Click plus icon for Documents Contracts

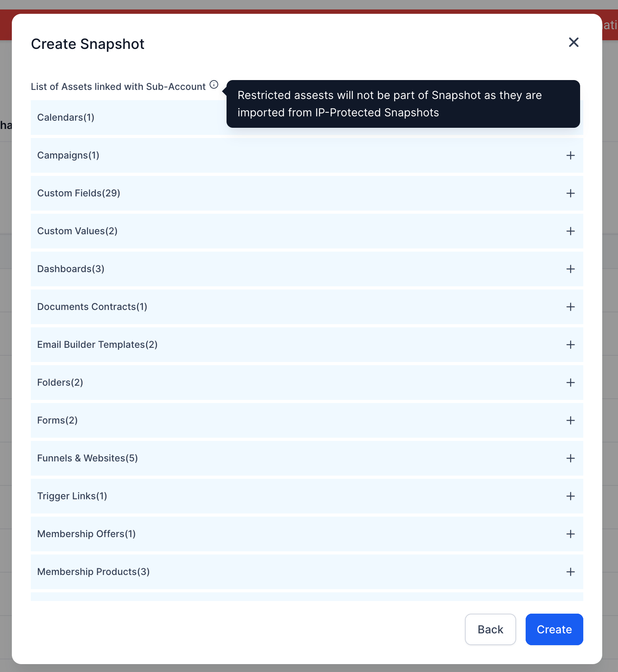570,307
